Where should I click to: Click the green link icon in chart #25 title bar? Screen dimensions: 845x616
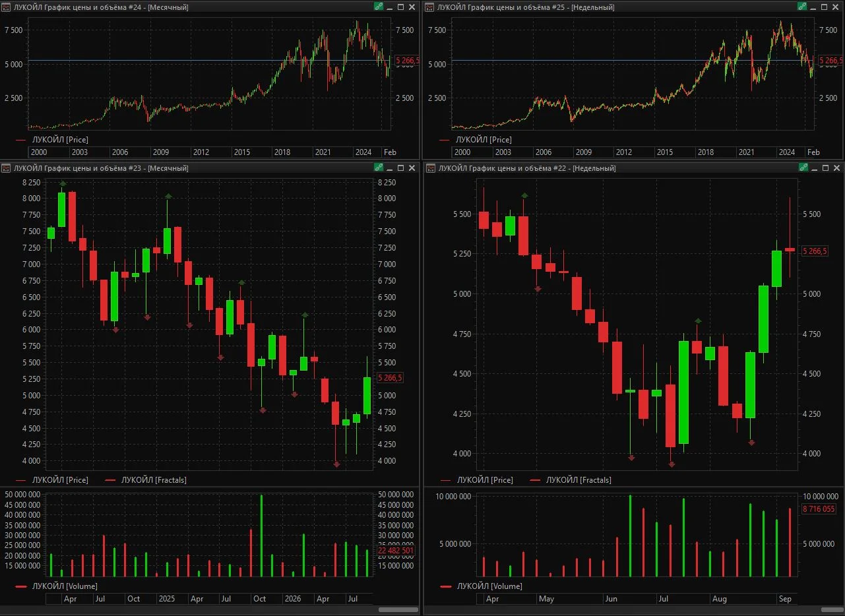coord(803,7)
